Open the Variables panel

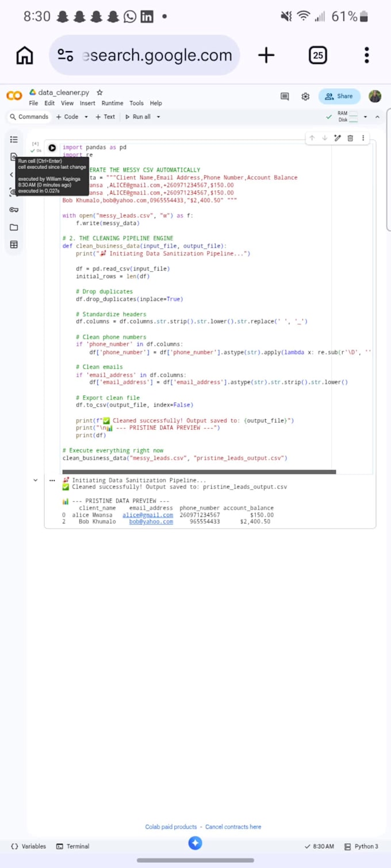29,847
